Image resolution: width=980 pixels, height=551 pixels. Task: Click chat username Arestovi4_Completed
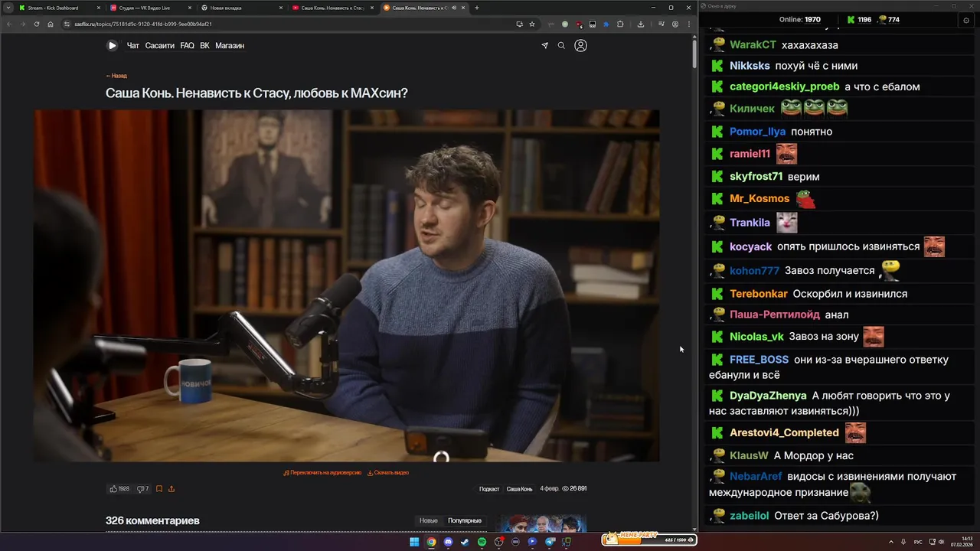[784, 432]
